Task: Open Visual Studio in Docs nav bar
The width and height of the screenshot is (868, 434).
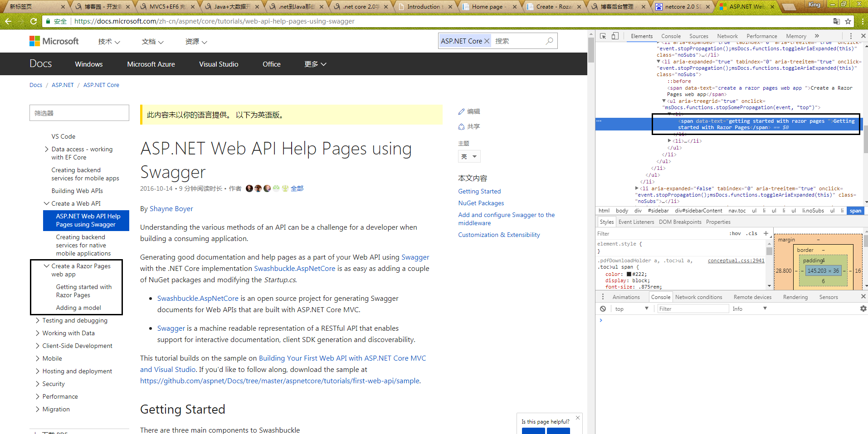Action: [x=219, y=64]
